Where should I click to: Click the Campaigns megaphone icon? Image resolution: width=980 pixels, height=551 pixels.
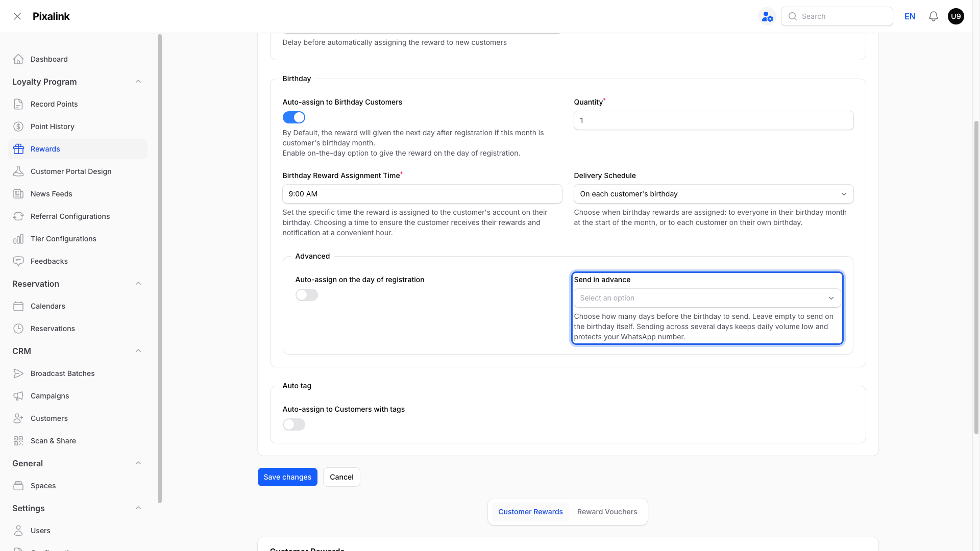[x=18, y=396]
